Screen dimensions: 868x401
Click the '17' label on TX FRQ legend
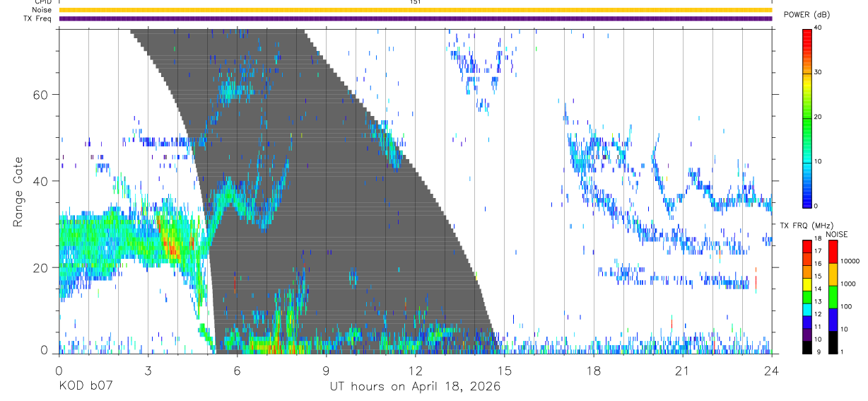point(819,250)
